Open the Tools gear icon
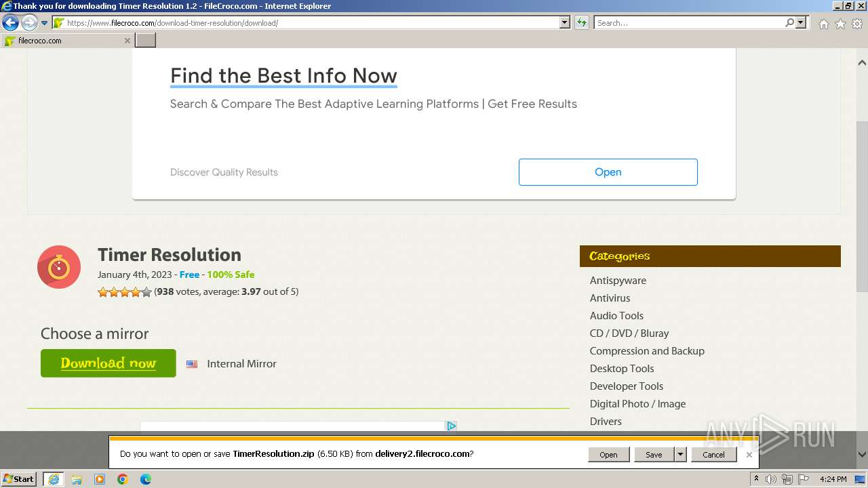This screenshot has width=868, height=488. point(857,24)
